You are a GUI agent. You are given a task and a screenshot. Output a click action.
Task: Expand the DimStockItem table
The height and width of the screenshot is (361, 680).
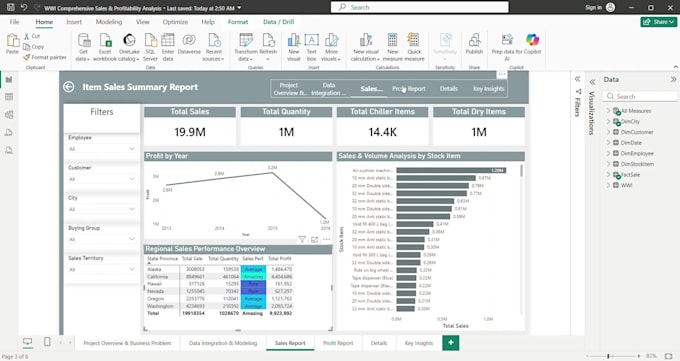click(608, 164)
